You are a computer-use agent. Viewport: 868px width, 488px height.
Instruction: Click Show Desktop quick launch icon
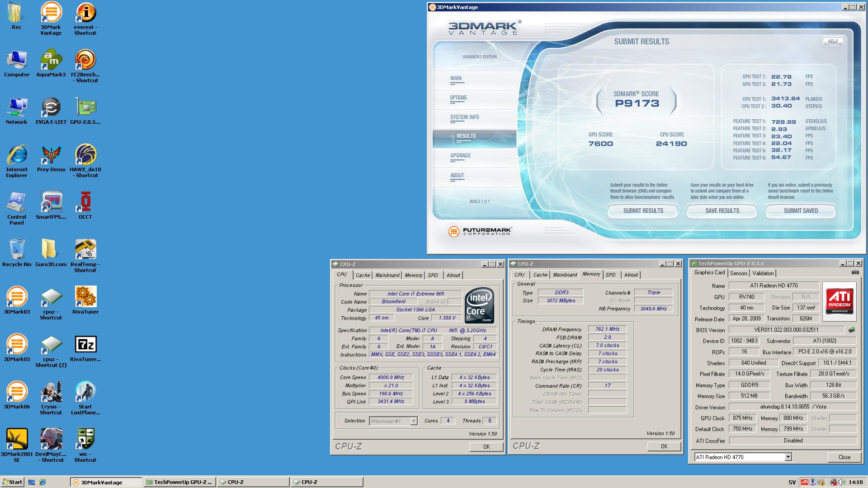tap(32, 482)
